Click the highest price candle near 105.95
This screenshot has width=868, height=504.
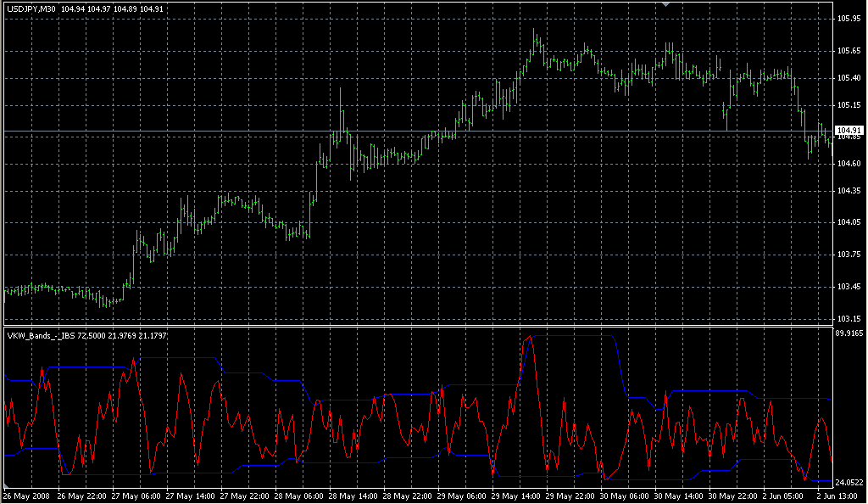pos(534,38)
